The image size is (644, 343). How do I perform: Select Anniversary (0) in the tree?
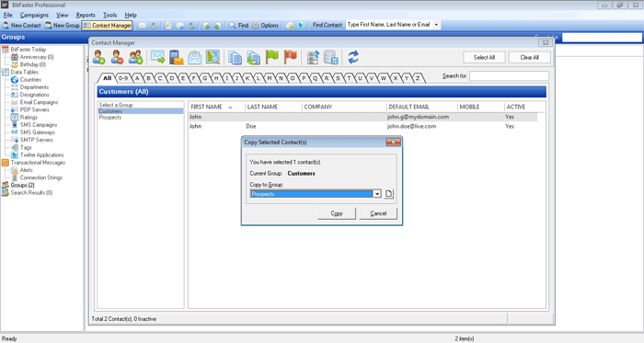[37, 57]
